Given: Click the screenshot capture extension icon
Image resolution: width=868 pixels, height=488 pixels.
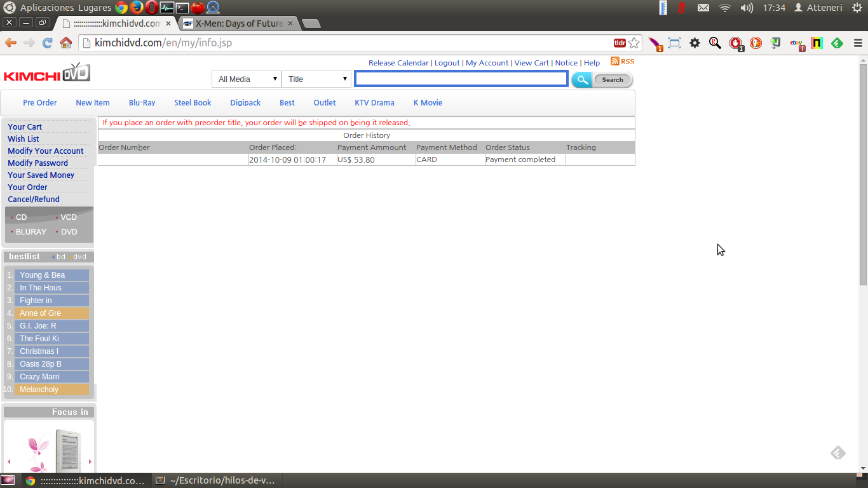Looking at the screenshot, I should [674, 43].
